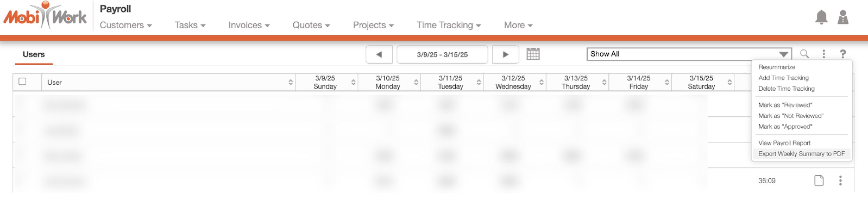Open row options beside 36:09 total

pyautogui.click(x=840, y=181)
